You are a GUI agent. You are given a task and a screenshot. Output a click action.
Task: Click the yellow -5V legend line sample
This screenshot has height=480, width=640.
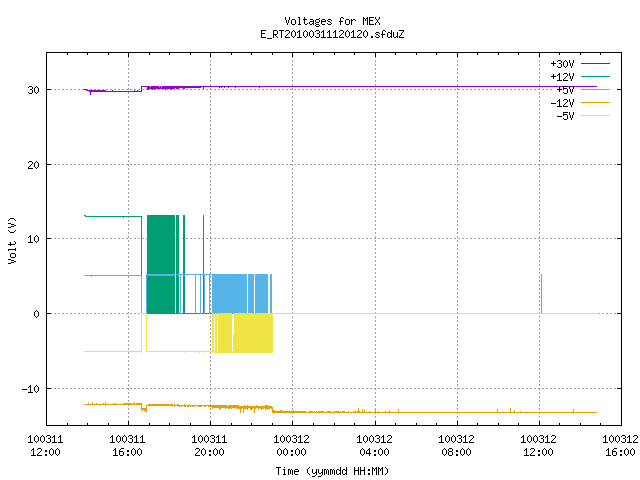595,116
